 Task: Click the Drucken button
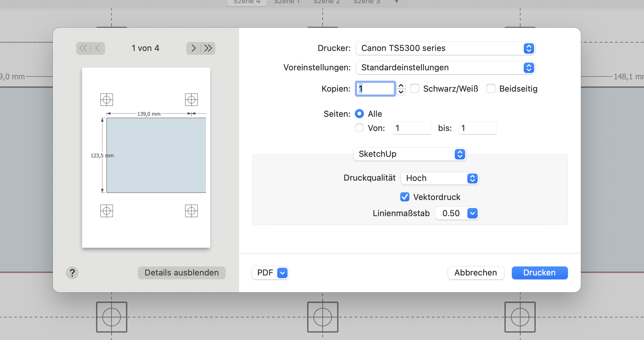(x=540, y=273)
